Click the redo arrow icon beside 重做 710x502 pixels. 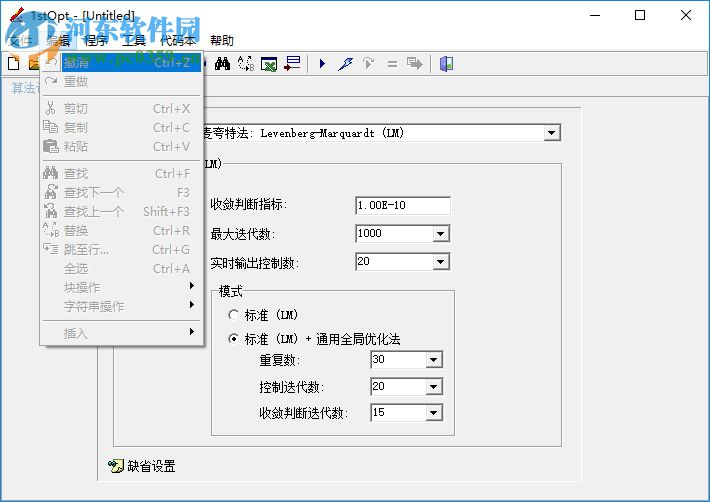[x=51, y=81]
